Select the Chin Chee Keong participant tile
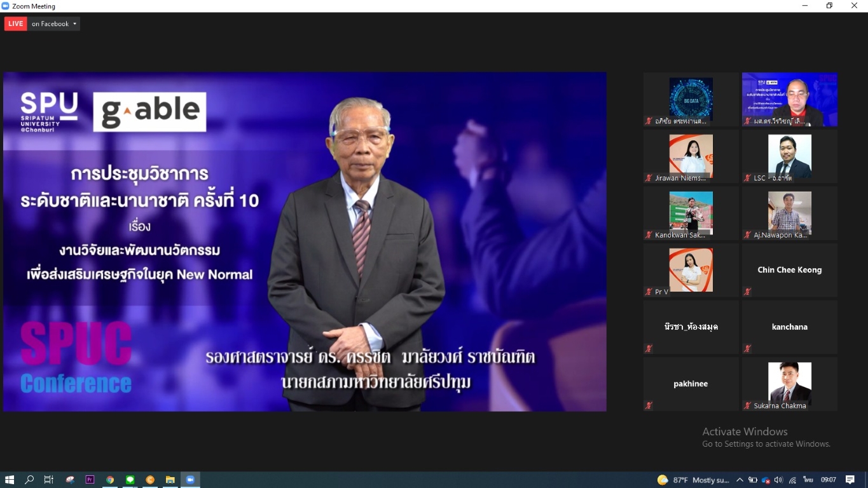The image size is (868, 488). point(790,270)
